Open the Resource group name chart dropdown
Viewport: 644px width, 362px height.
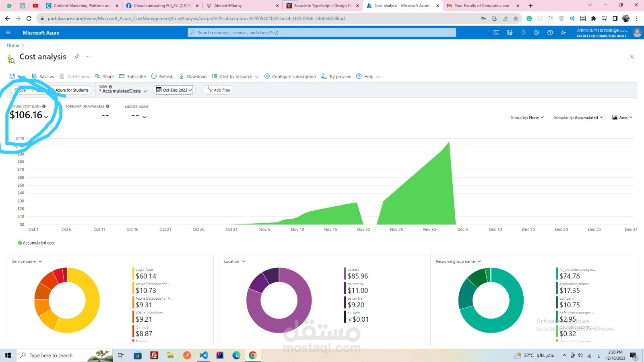[x=458, y=261]
